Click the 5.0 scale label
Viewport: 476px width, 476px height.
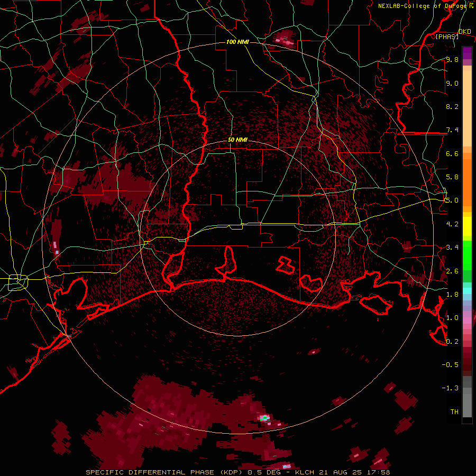coord(452,200)
